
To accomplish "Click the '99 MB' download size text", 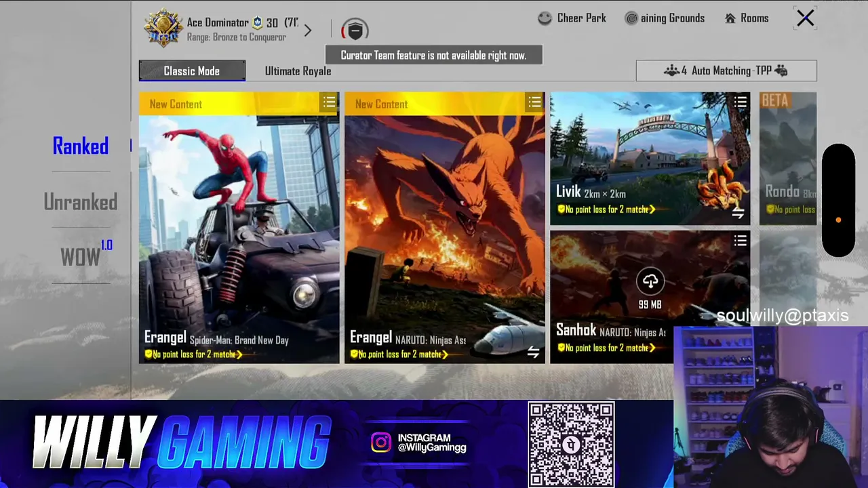I will (x=650, y=305).
